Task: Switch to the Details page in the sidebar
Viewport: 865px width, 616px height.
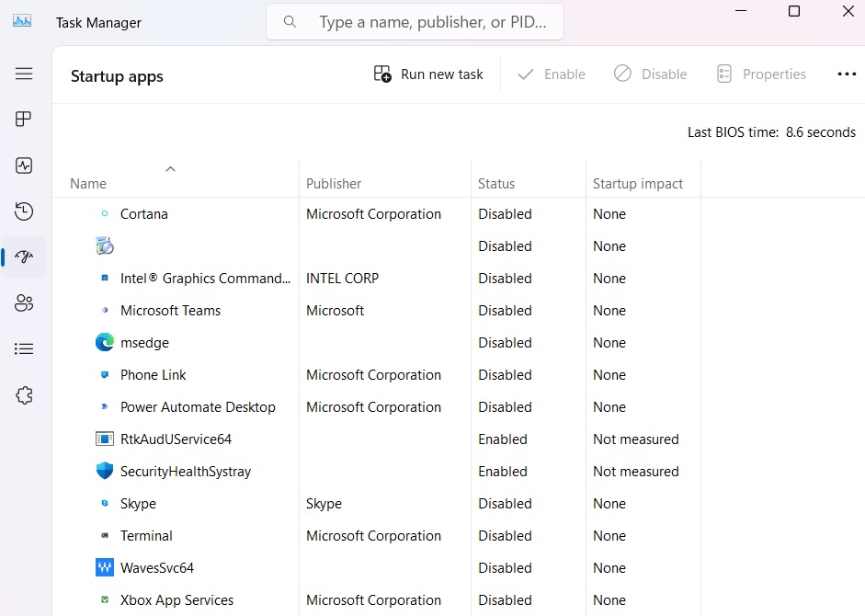Action: (24, 348)
